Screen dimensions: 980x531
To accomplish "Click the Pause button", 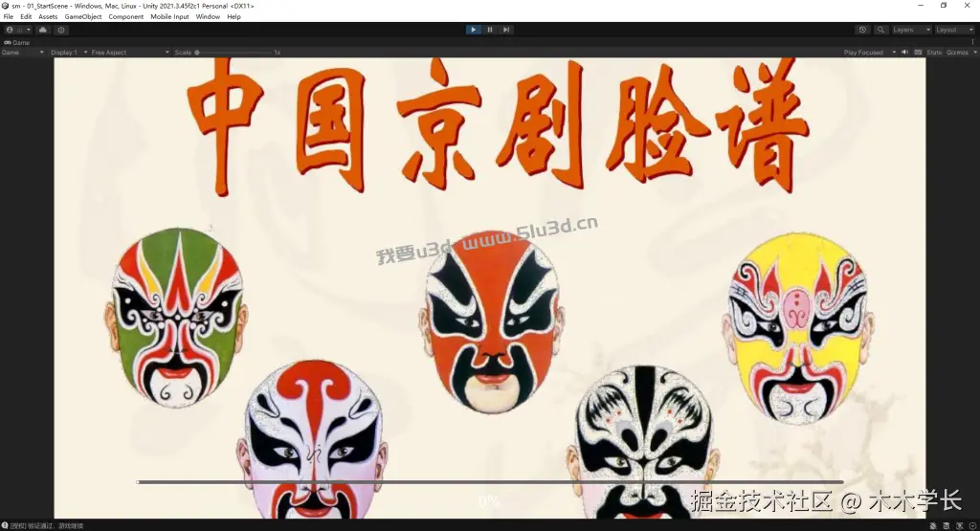I will point(490,30).
